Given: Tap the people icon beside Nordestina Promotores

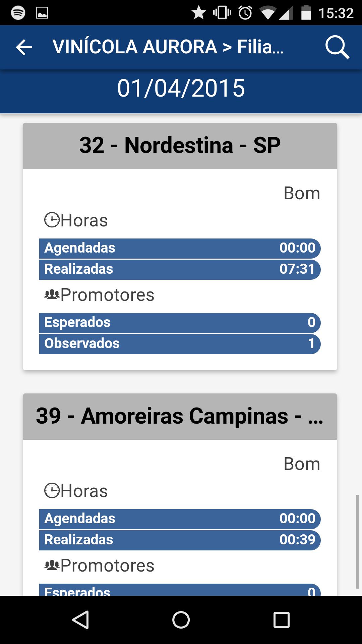Looking at the screenshot, I should (52, 295).
